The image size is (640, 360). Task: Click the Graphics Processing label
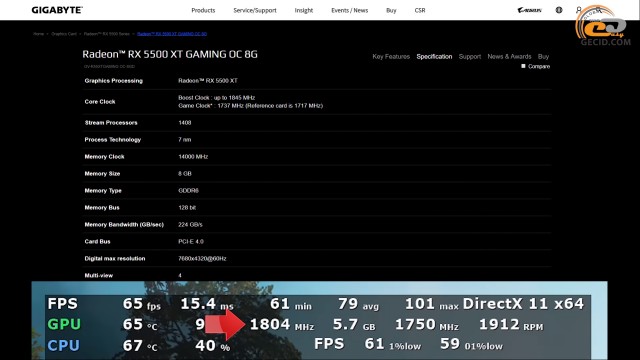coord(113,80)
